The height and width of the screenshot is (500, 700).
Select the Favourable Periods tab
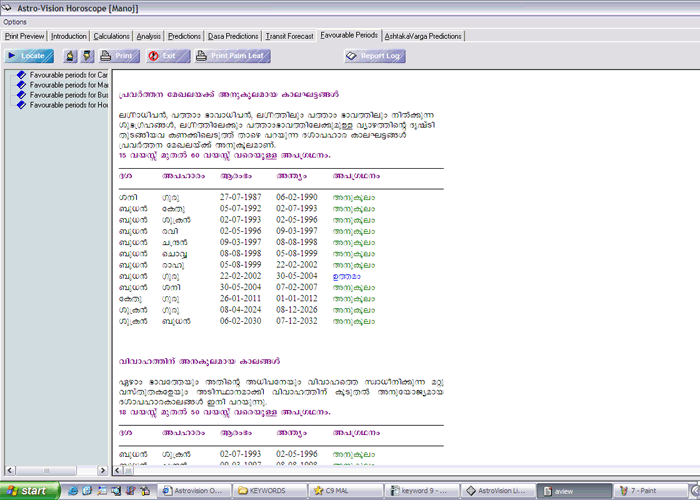(349, 35)
